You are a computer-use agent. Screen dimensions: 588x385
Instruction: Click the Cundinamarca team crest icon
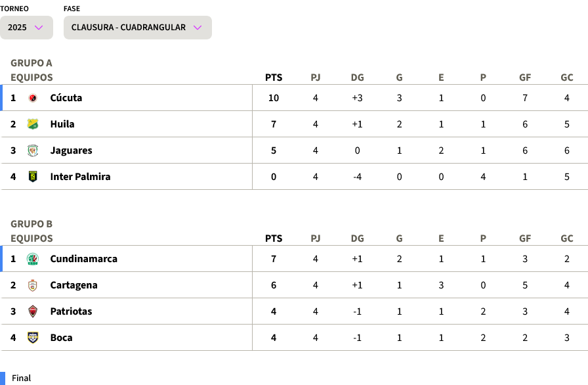(33, 259)
